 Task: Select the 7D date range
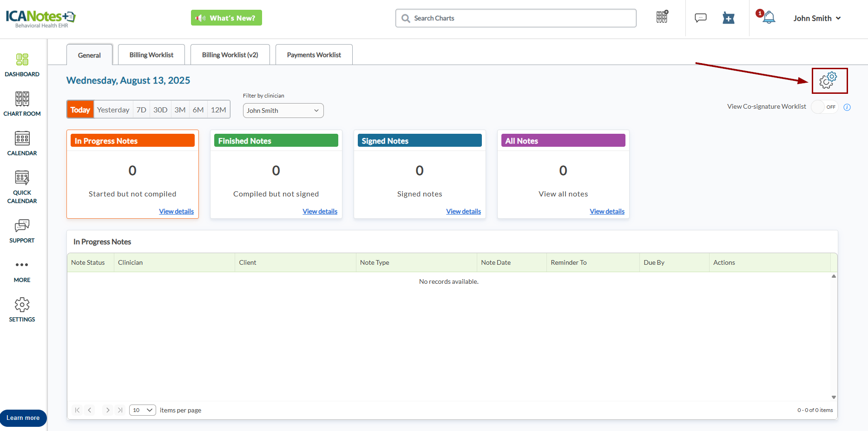141,110
